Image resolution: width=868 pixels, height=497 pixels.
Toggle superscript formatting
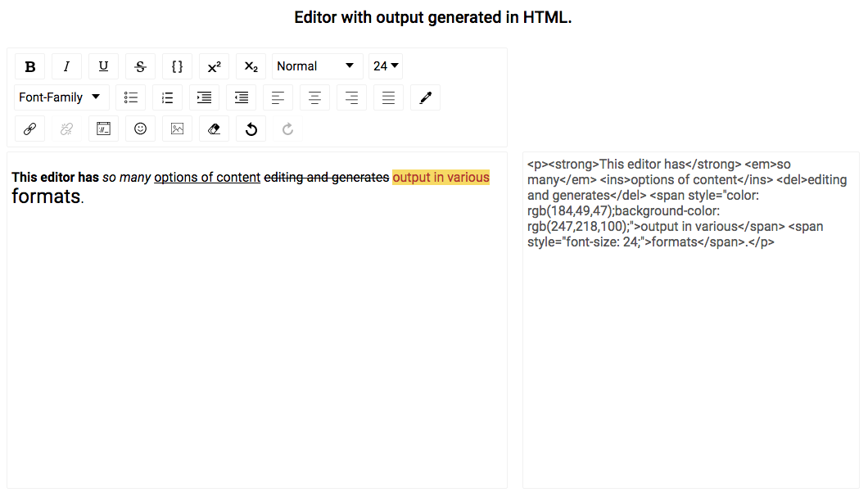[x=214, y=66]
